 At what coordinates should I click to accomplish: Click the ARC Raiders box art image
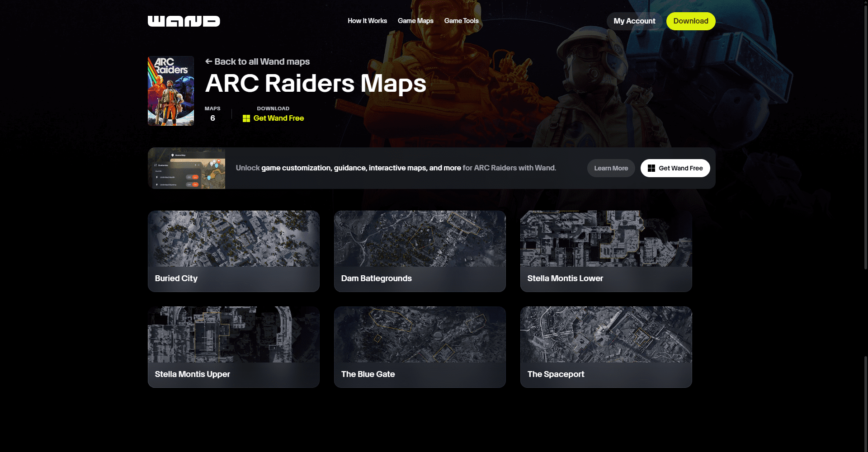coord(170,90)
